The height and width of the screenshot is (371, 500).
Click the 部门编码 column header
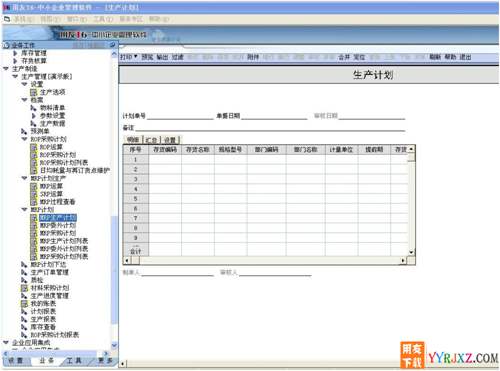266,150
